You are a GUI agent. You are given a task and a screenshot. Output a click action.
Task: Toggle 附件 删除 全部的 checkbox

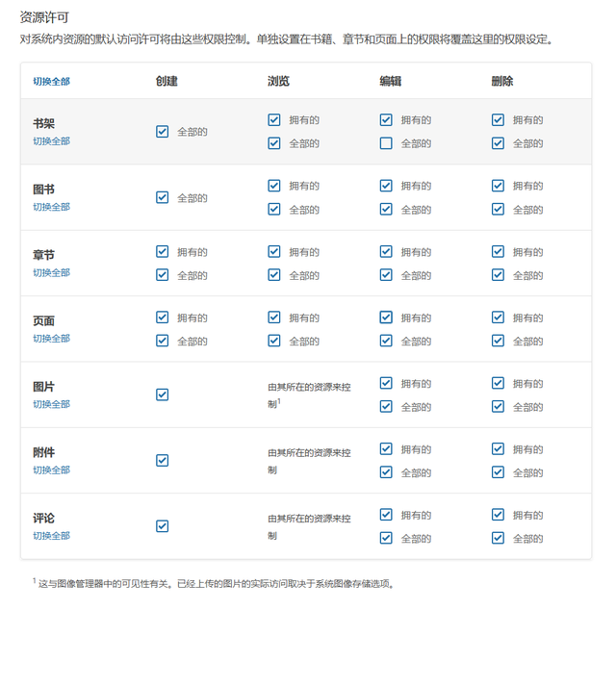tap(498, 472)
